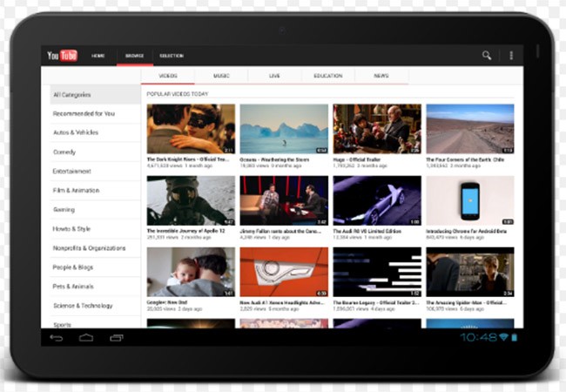
Task: Open the Education sub-tab
Action: pos(327,76)
